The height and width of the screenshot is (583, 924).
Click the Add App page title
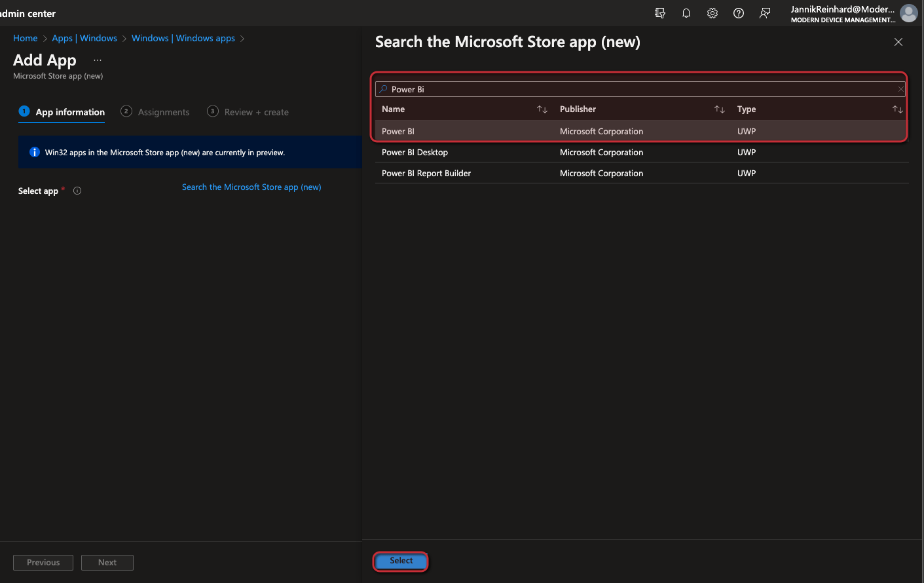(x=45, y=60)
